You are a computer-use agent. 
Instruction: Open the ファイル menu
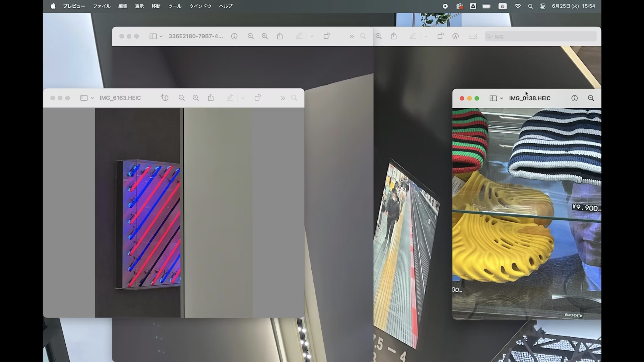coord(102,6)
